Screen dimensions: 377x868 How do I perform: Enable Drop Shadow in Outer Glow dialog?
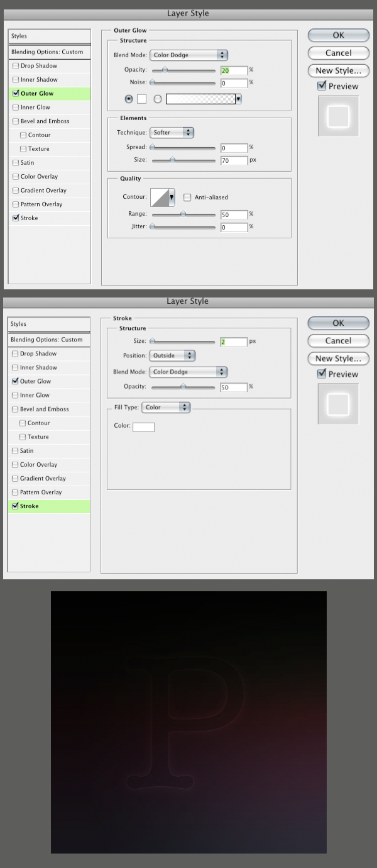(16, 66)
